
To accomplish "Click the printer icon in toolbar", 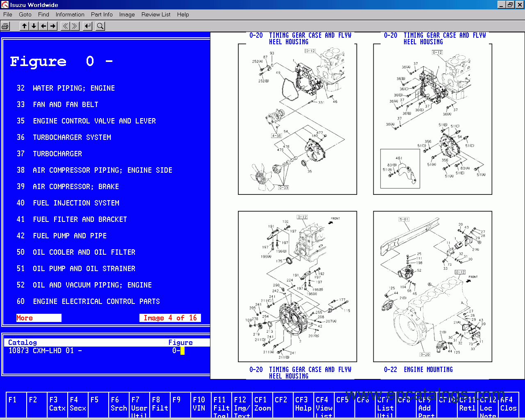I will (x=5, y=26).
